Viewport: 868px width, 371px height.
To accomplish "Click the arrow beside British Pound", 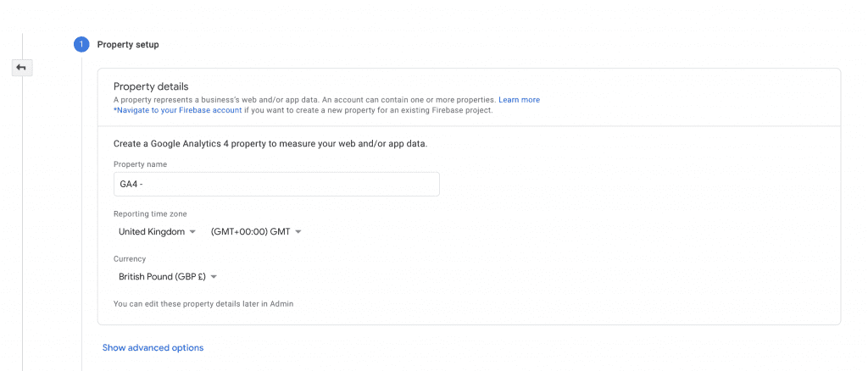I will 214,277.
